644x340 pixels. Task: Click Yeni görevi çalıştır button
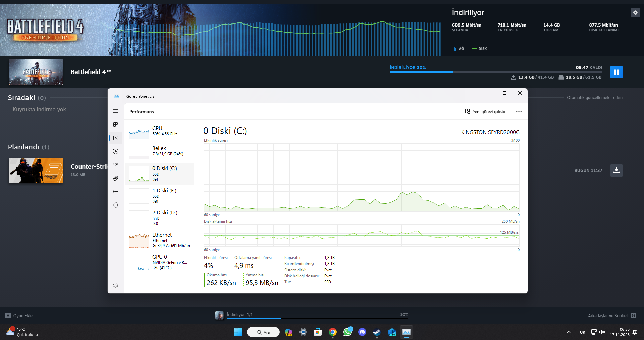click(485, 112)
